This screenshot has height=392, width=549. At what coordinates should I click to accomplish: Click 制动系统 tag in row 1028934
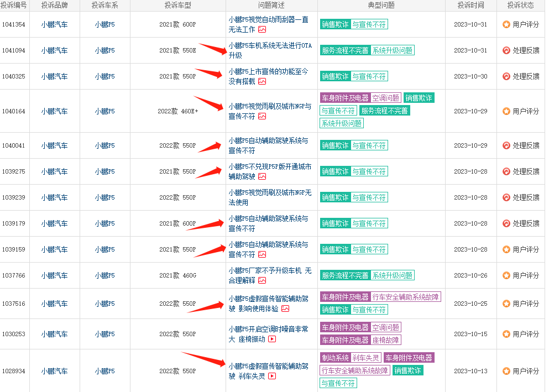[x=336, y=358]
